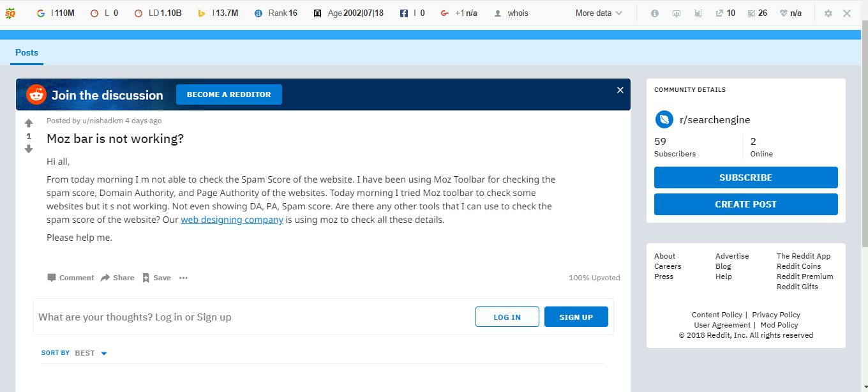Click the Share button under post
The height and width of the screenshot is (392, 868).
pyautogui.click(x=117, y=278)
